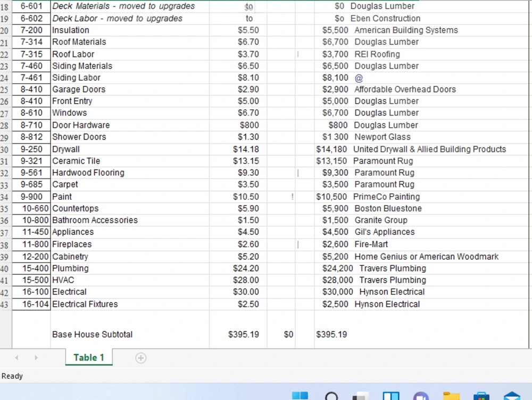
Task: Click the cost code 16-104 cell
Action: (x=31, y=304)
